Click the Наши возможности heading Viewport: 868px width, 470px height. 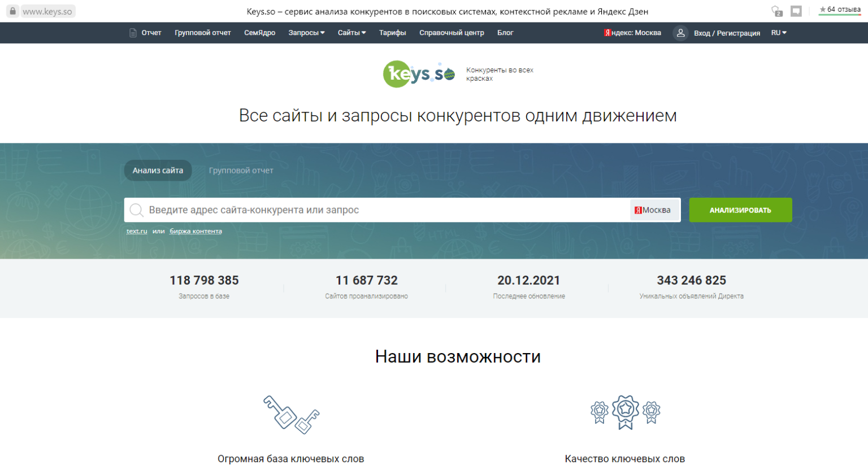(x=458, y=356)
